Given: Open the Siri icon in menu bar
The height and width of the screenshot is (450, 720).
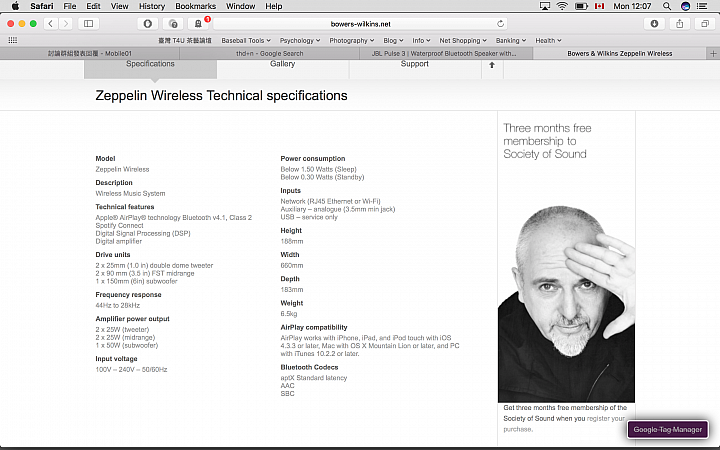Looking at the screenshot, I should 685,6.
